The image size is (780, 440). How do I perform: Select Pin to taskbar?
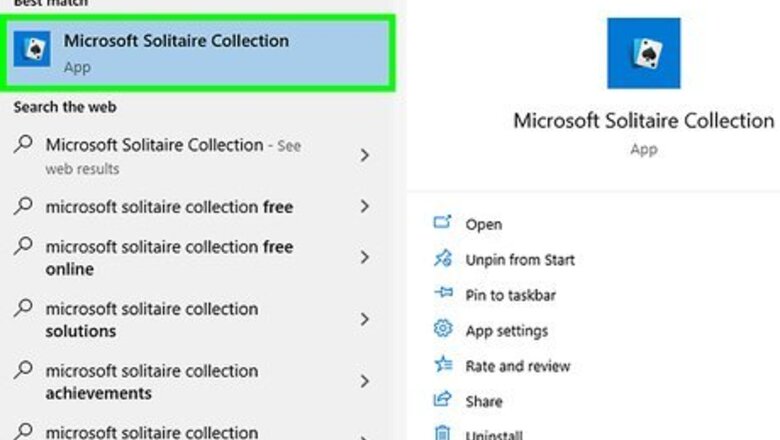(510, 295)
